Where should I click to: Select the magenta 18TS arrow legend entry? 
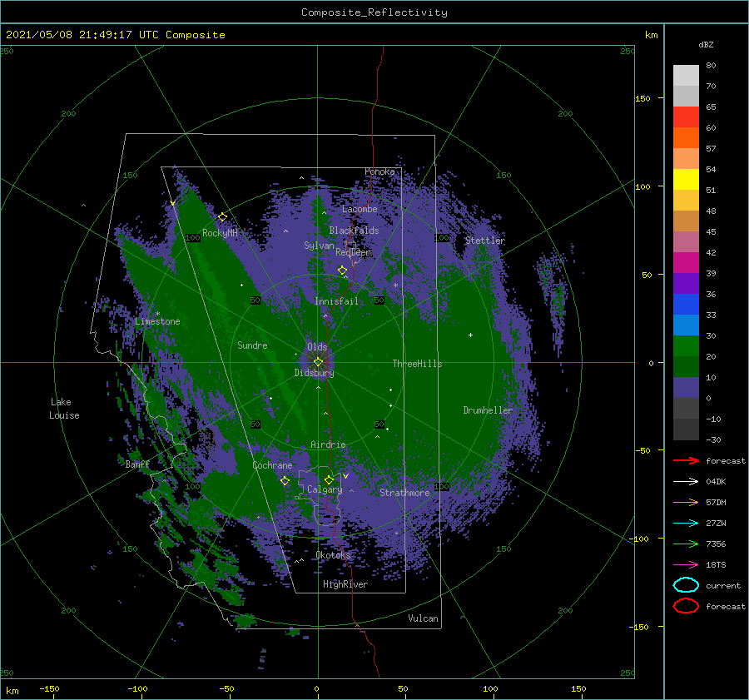point(686,565)
